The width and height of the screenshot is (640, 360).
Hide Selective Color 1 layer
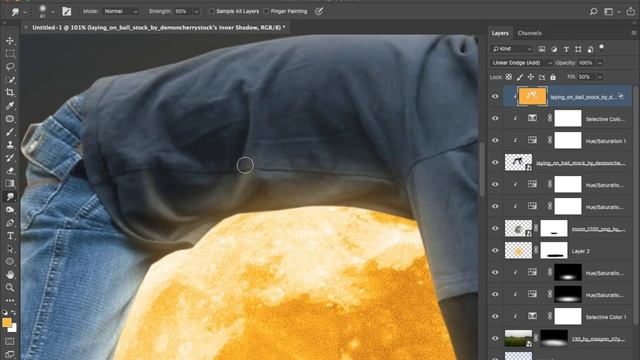495,316
